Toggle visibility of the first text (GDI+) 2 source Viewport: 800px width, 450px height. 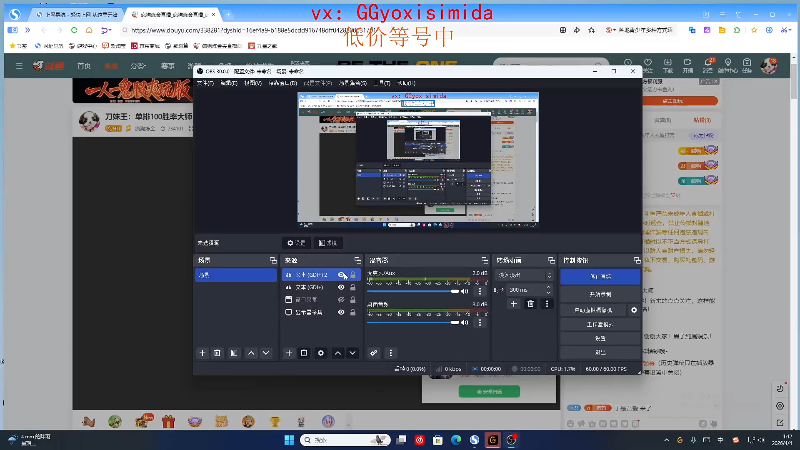(341, 275)
